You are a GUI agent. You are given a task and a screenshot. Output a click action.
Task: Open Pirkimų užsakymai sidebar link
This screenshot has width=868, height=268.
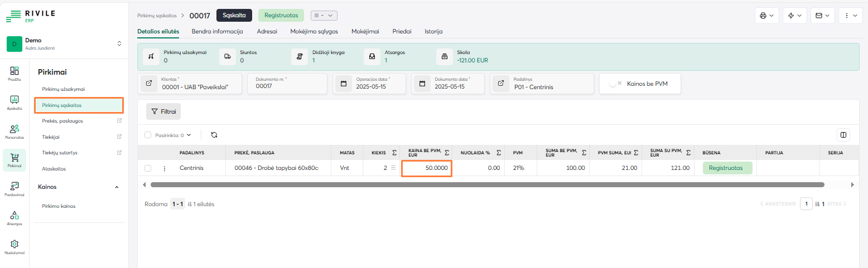point(64,89)
